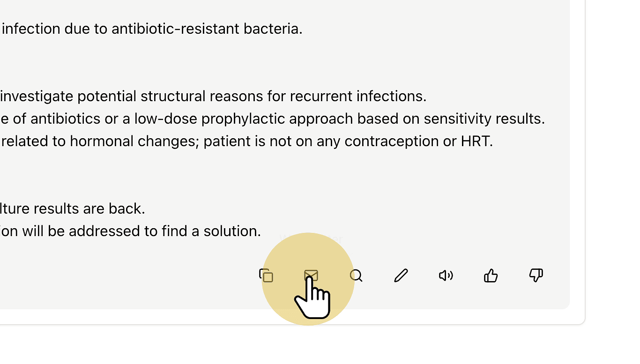The width and height of the screenshot is (640, 364).
Task: Email the note using the envelope icon
Action: pyautogui.click(x=311, y=275)
